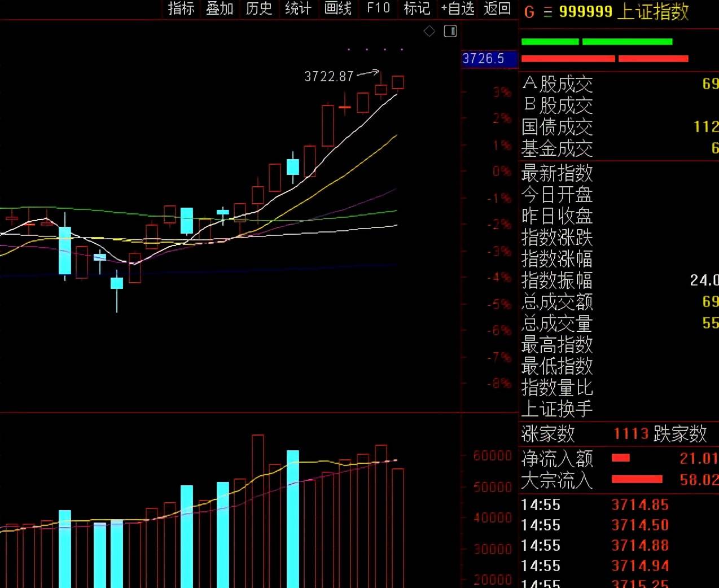This screenshot has height=588, width=719.
Task: Click the 标记 mark button
Action: [417, 8]
